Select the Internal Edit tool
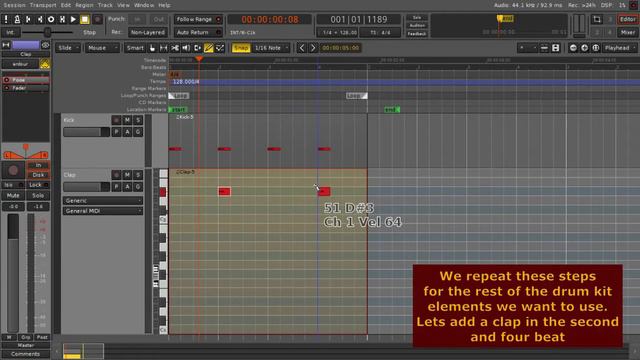The height and width of the screenshot is (360, 640). point(220,48)
